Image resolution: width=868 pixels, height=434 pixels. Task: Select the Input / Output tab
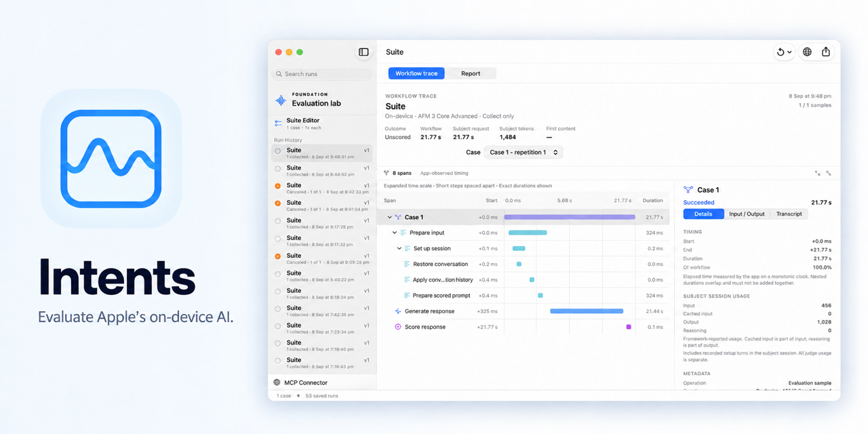click(747, 214)
